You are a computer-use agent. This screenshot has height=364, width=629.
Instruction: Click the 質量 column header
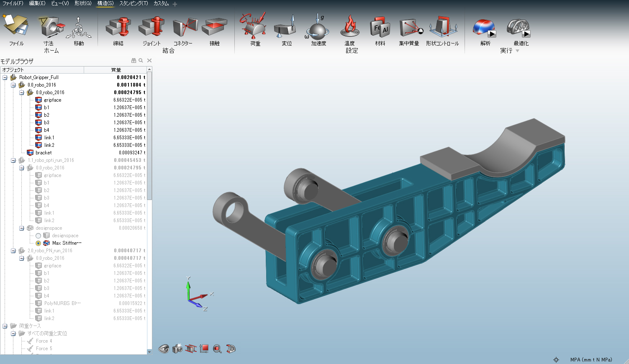pyautogui.click(x=116, y=70)
